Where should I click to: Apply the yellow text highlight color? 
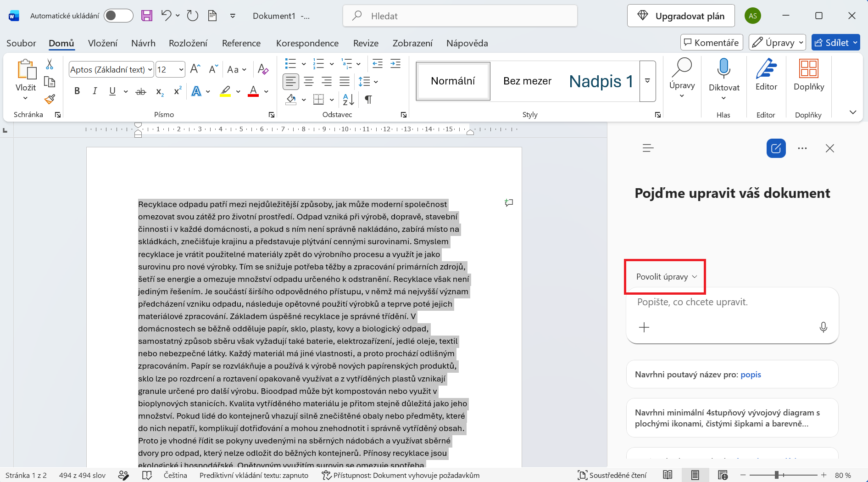(225, 91)
